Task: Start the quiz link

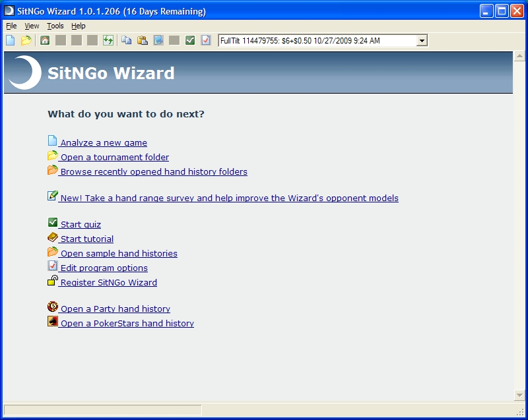Action: pyautogui.click(x=81, y=224)
